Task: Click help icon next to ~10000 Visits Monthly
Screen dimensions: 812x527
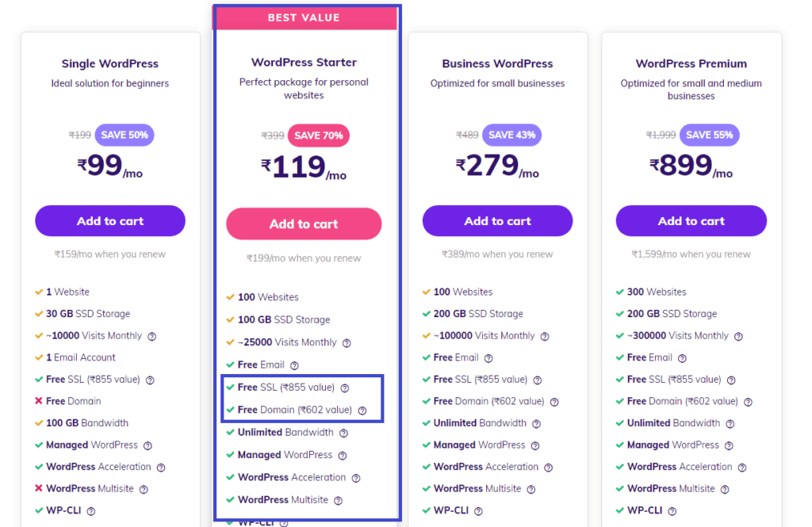Action: [151, 337]
